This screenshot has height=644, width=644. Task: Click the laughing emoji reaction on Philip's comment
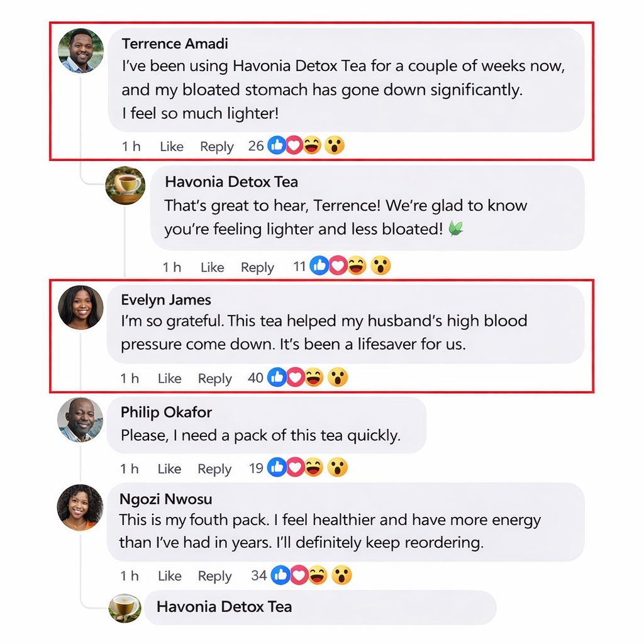313,467
